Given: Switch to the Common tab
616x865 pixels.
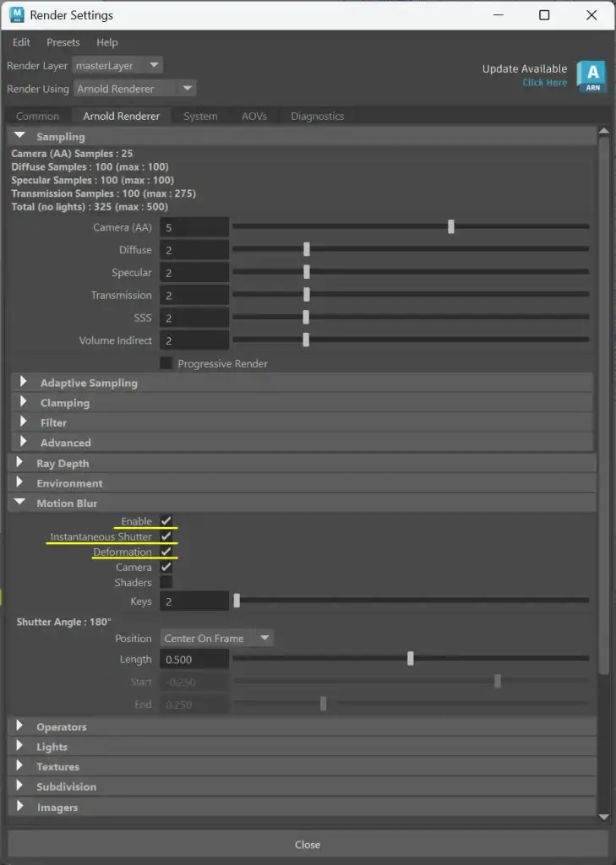Looking at the screenshot, I should tap(37, 117).
